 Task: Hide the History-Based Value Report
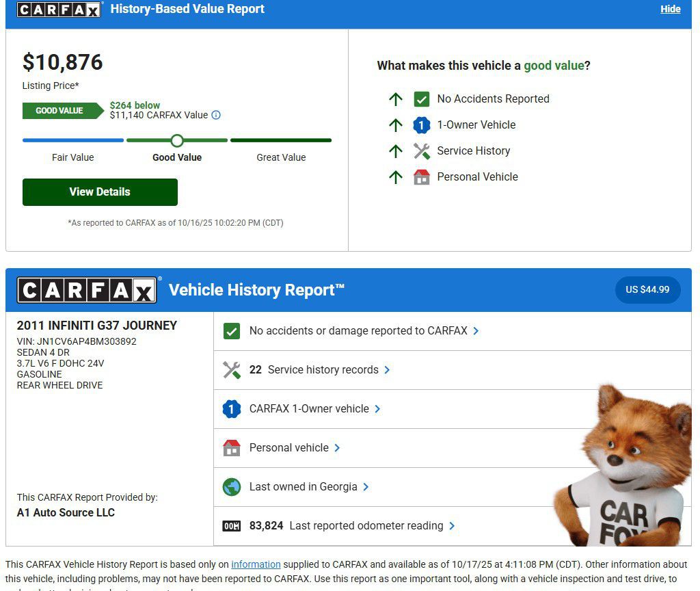pos(670,9)
